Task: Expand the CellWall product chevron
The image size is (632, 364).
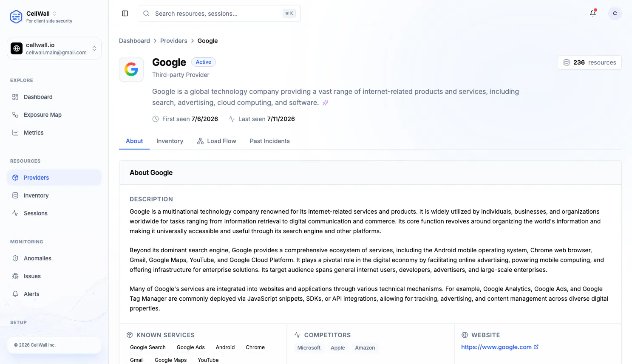Action: (54, 14)
